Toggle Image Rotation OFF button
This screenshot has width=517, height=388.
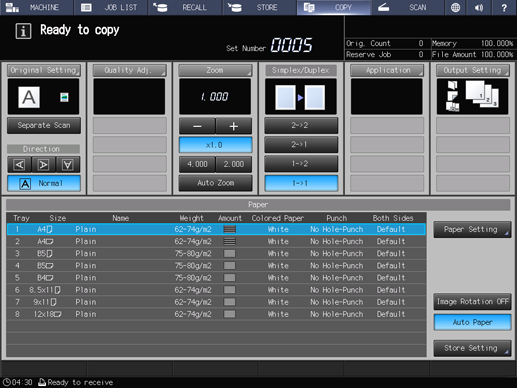[x=472, y=302]
